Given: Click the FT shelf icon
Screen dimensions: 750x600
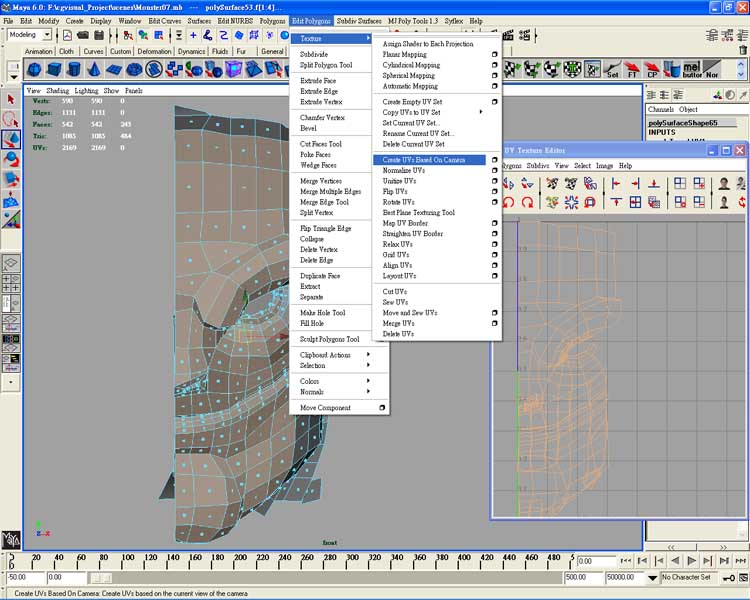Looking at the screenshot, I should click(x=632, y=69).
